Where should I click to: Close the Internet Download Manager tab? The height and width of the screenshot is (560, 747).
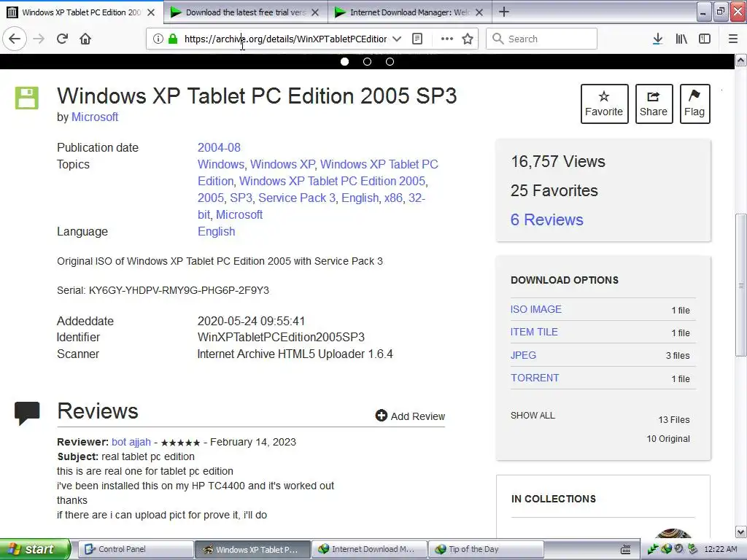coord(479,12)
